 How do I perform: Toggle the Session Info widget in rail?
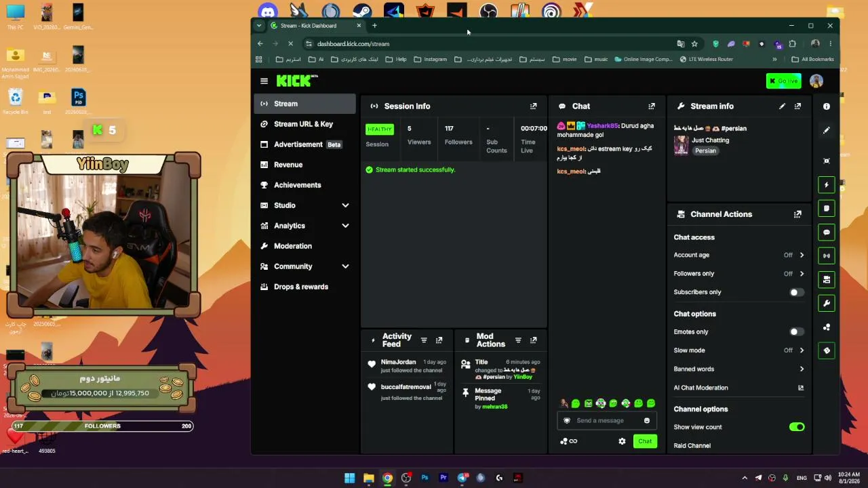(x=826, y=256)
